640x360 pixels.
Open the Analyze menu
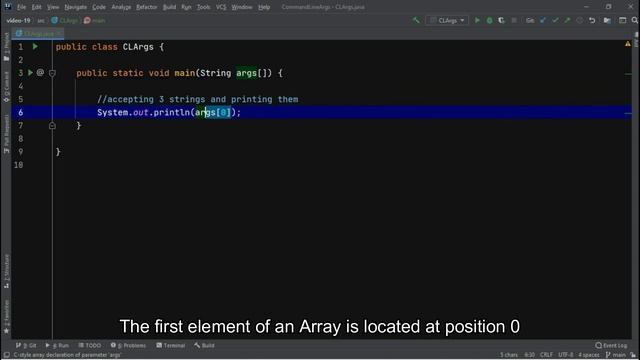pyautogui.click(x=121, y=7)
